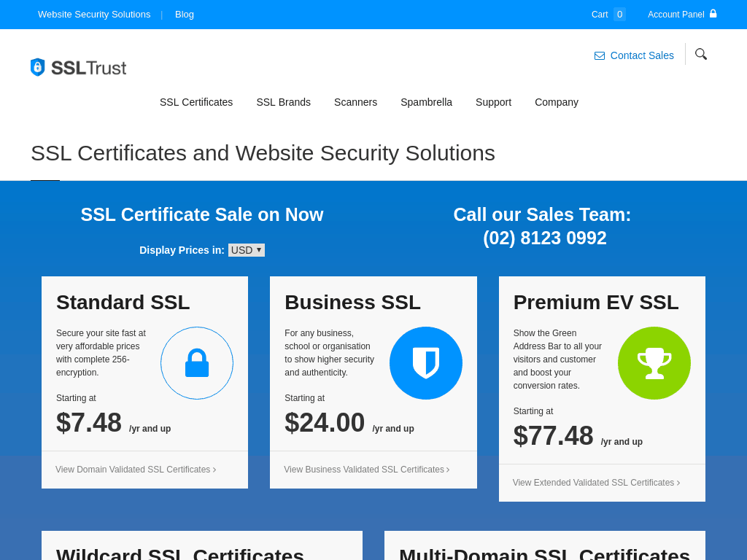Click the green trophy icon in Premium EV SSL
The height and width of the screenshot is (560, 747).
654,363
